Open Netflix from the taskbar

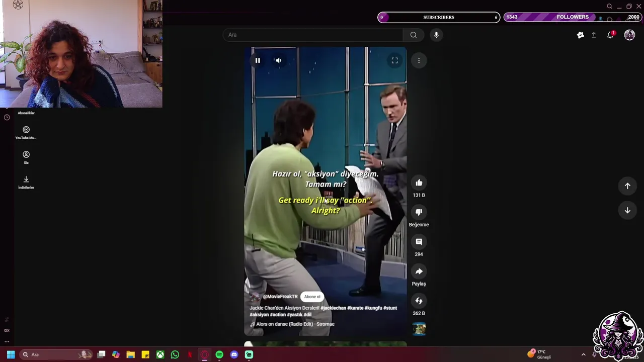(x=190, y=354)
